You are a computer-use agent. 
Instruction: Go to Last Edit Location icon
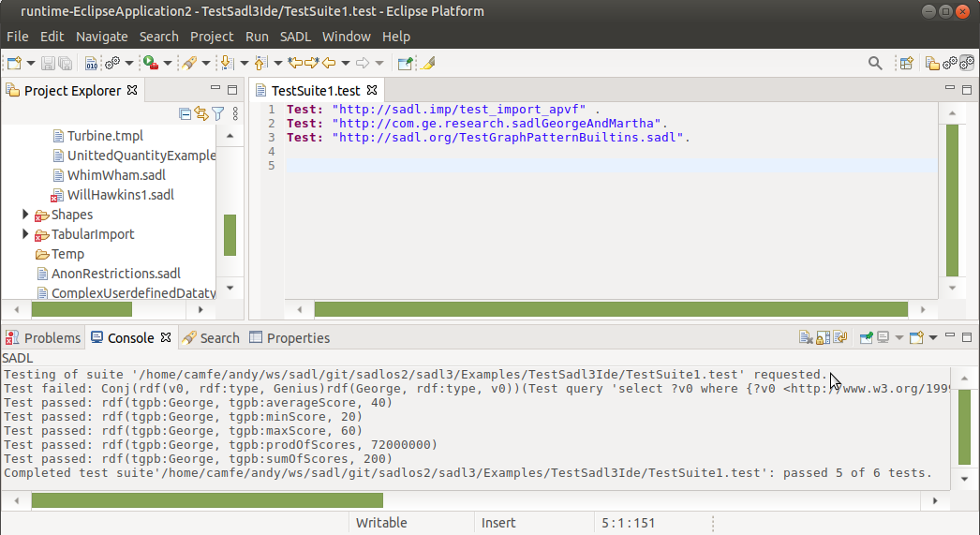(x=295, y=63)
